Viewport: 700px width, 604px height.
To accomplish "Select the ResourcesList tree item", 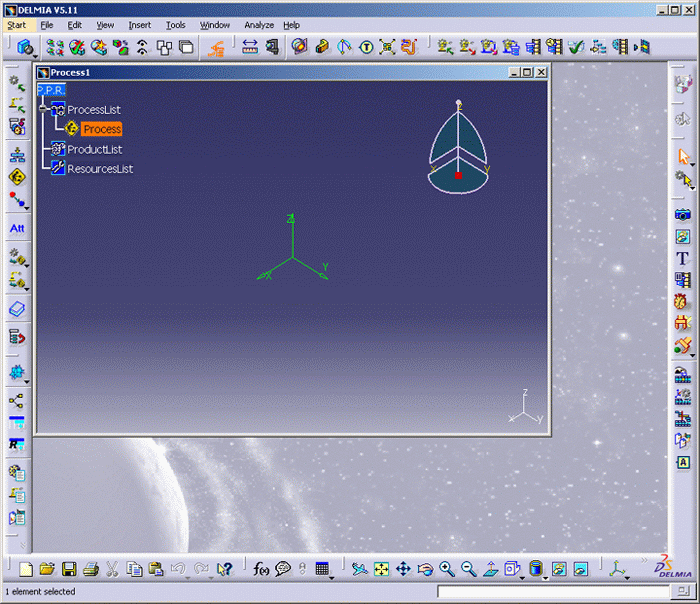I will pyautogui.click(x=100, y=169).
